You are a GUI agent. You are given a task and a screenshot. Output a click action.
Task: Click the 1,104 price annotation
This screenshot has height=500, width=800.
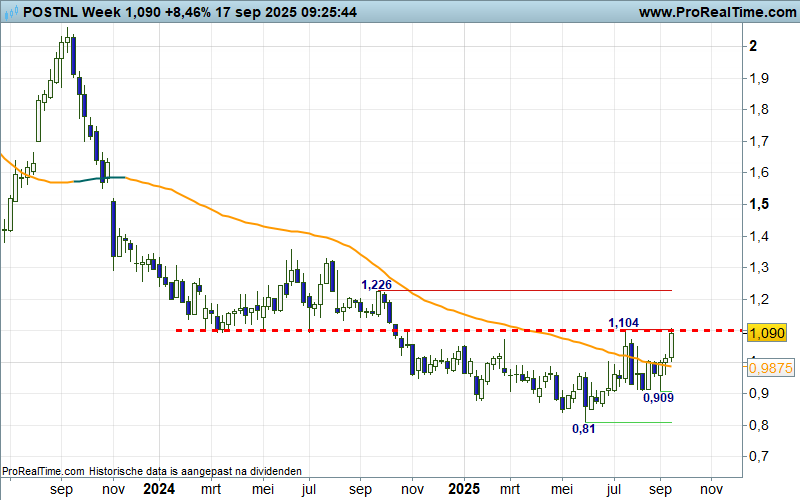624,322
